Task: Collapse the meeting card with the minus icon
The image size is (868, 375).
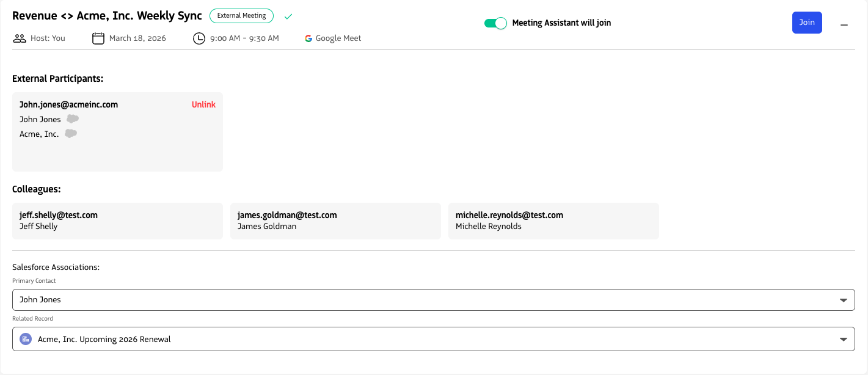Action: pos(844,25)
